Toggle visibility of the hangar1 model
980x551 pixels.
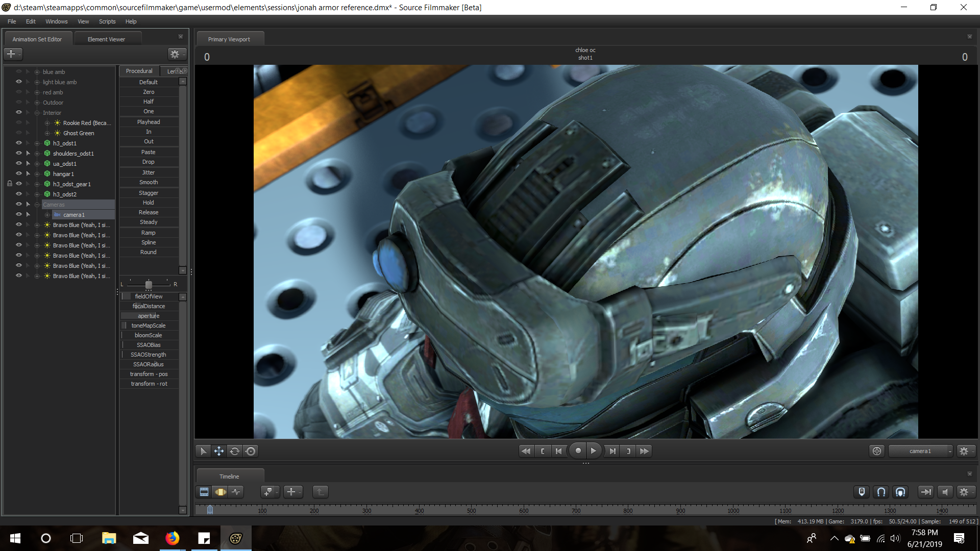(19, 173)
